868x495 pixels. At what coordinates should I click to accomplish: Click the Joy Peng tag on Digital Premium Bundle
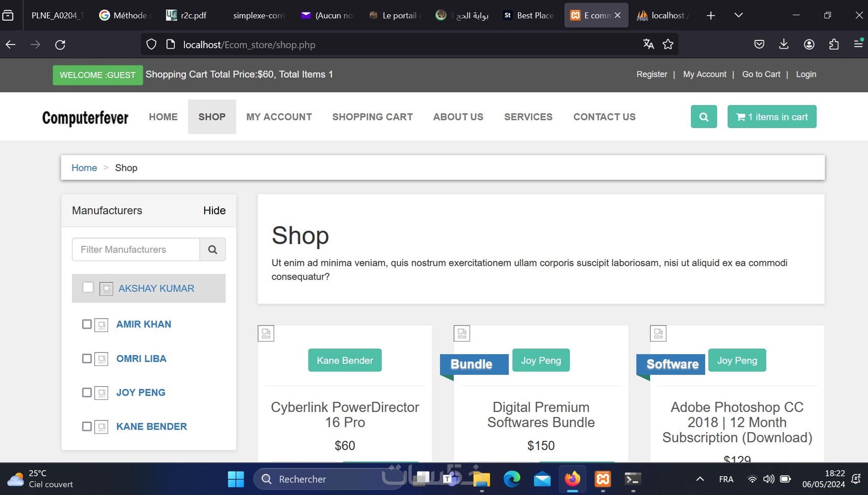coord(541,360)
